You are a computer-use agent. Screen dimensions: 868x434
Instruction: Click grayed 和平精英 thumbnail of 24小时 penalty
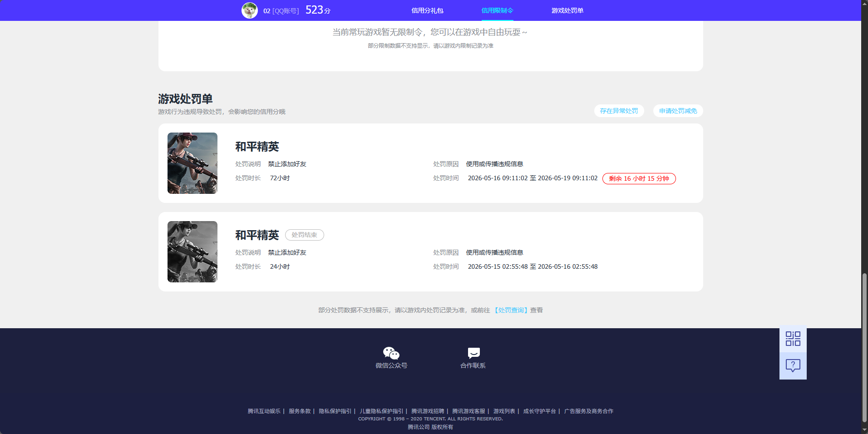192,252
